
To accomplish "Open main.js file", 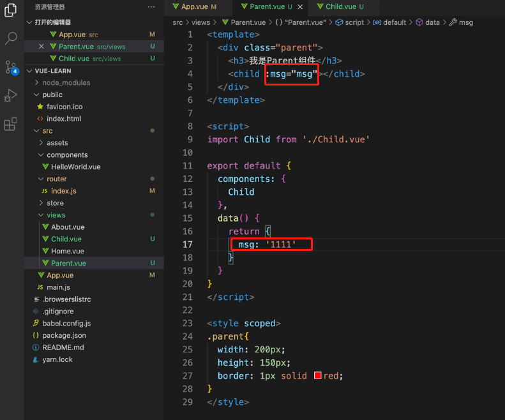I will (x=58, y=287).
